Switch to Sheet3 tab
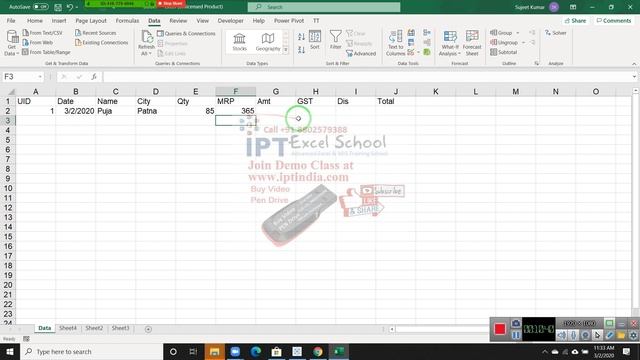 [120, 328]
